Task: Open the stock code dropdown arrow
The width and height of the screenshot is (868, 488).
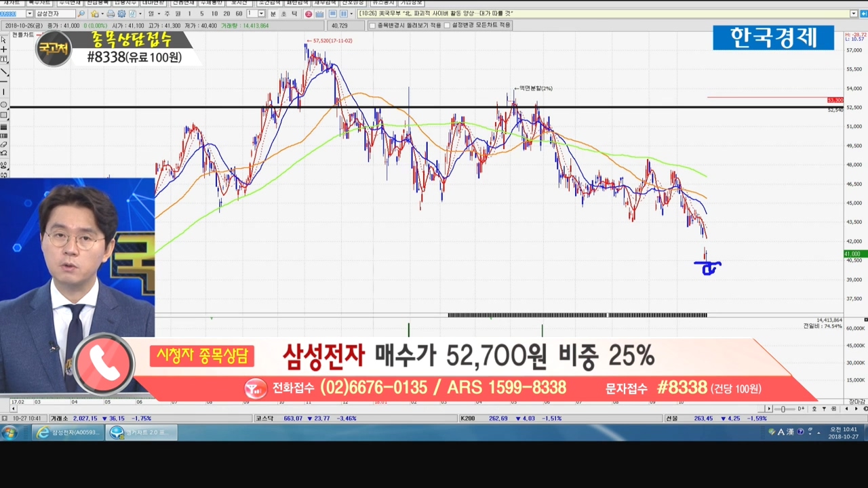Action: (x=29, y=14)
